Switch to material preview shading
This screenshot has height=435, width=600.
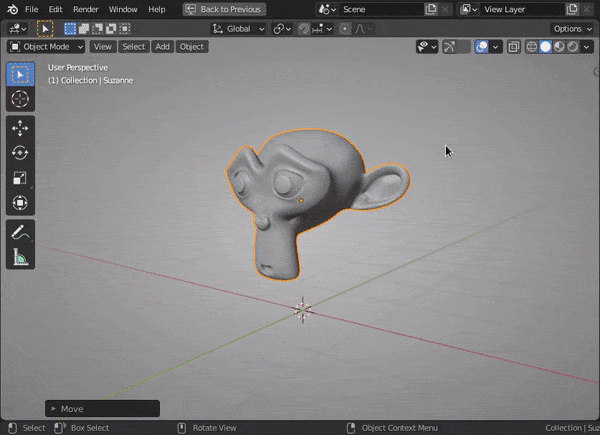(x=559, y=47)
